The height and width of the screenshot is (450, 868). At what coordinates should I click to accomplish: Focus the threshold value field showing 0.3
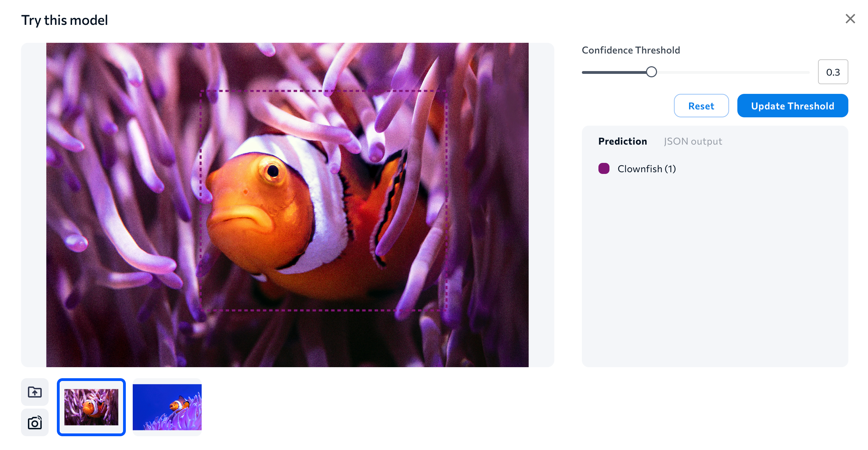click(833, 72)
